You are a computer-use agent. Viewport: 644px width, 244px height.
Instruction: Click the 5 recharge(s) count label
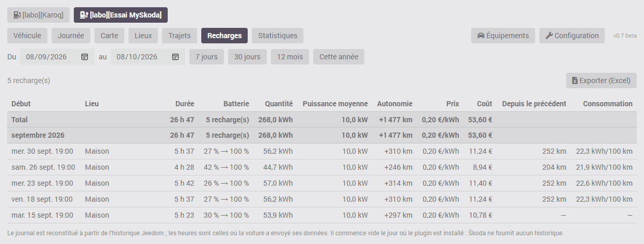(x=29, y=80)
